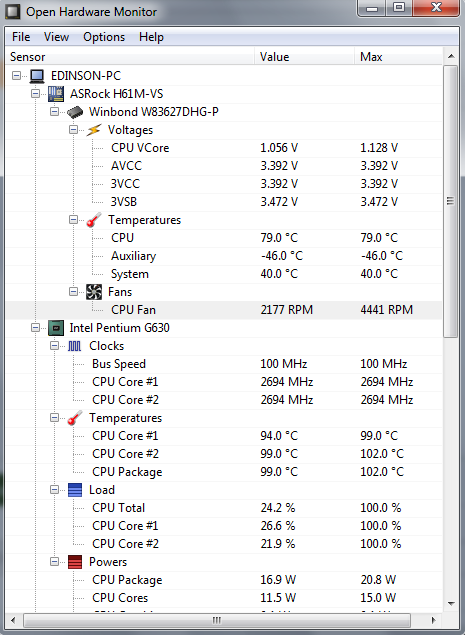Maximize the Open Hardware Monitor window
Image resolution: width=465 pixels, height=635 pixels.
click(x=399, y=8)
